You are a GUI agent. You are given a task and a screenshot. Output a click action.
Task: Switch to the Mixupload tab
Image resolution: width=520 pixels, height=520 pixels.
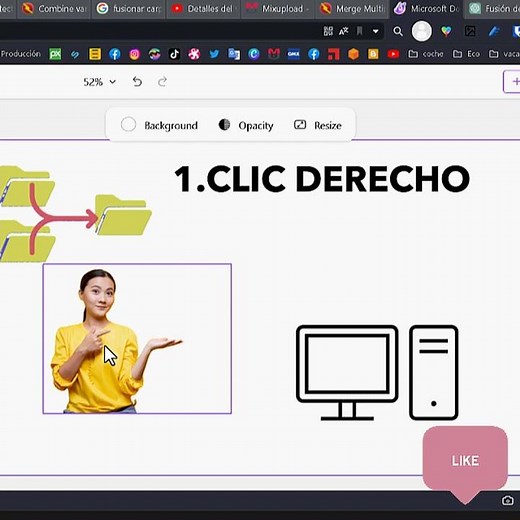(278, 9)
